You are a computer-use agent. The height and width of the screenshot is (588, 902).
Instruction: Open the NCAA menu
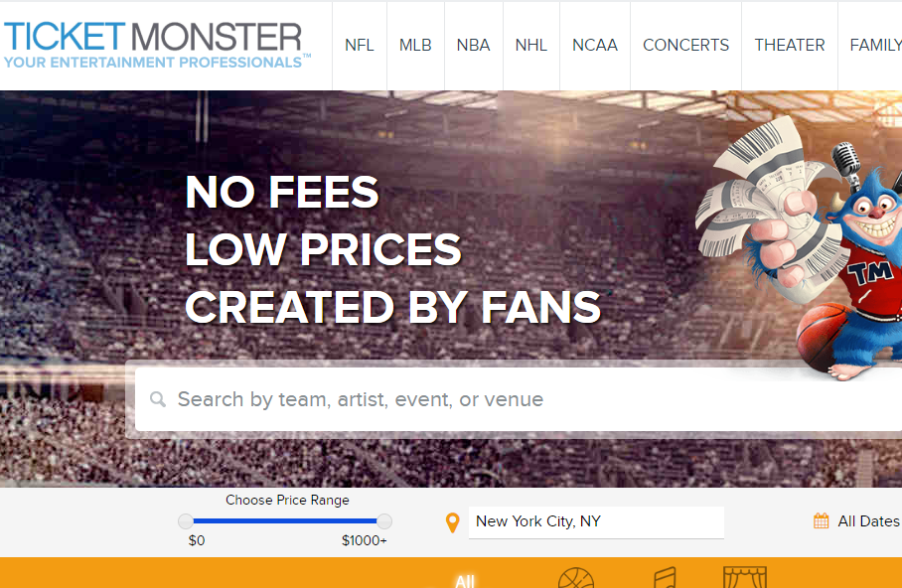tap(595, 46)
